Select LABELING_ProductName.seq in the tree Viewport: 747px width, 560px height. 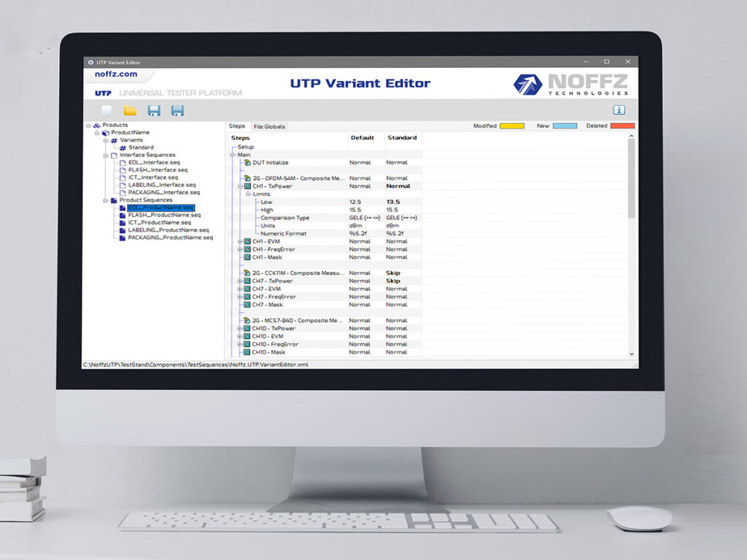[169, 230]
